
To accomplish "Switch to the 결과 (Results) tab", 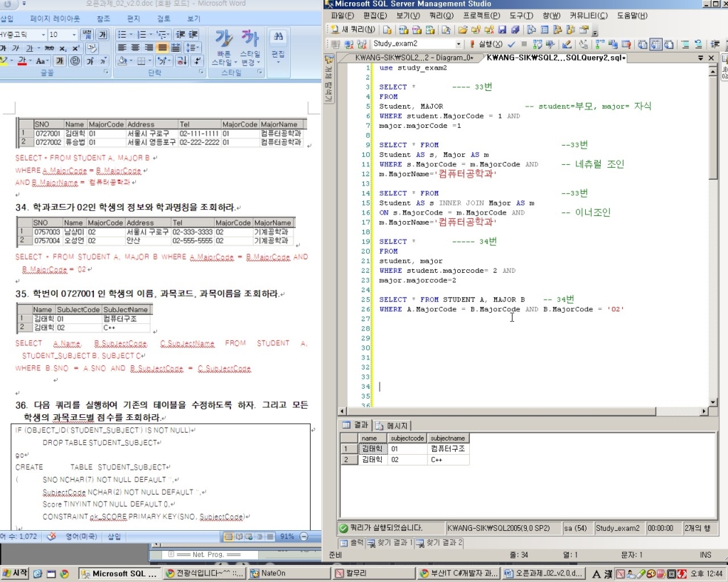I will tap(355, 425).
